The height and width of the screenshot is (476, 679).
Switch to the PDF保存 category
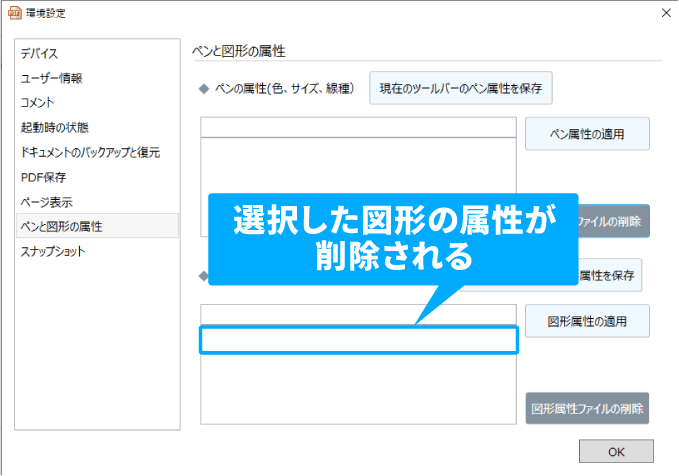(43, 177)
